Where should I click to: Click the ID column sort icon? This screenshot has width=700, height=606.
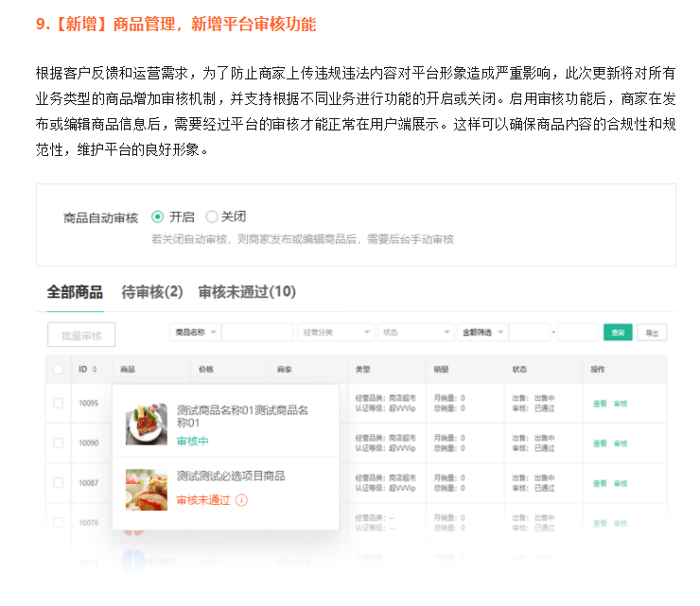point(95,369)
